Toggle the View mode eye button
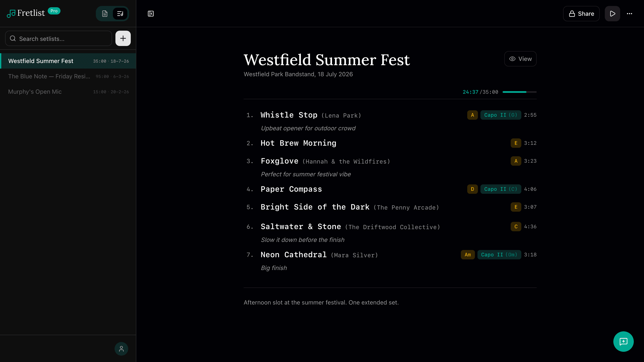The height and width of the screenshot is (362, 644). click(x=520, y=59)
